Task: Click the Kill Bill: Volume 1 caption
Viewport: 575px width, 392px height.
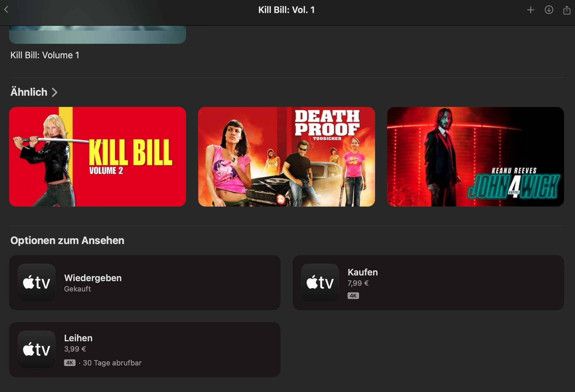Action: pos(45,55)
